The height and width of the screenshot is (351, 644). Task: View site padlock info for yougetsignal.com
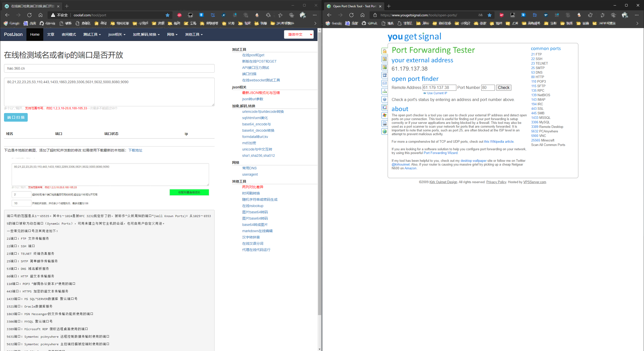(x=375, y=15)
